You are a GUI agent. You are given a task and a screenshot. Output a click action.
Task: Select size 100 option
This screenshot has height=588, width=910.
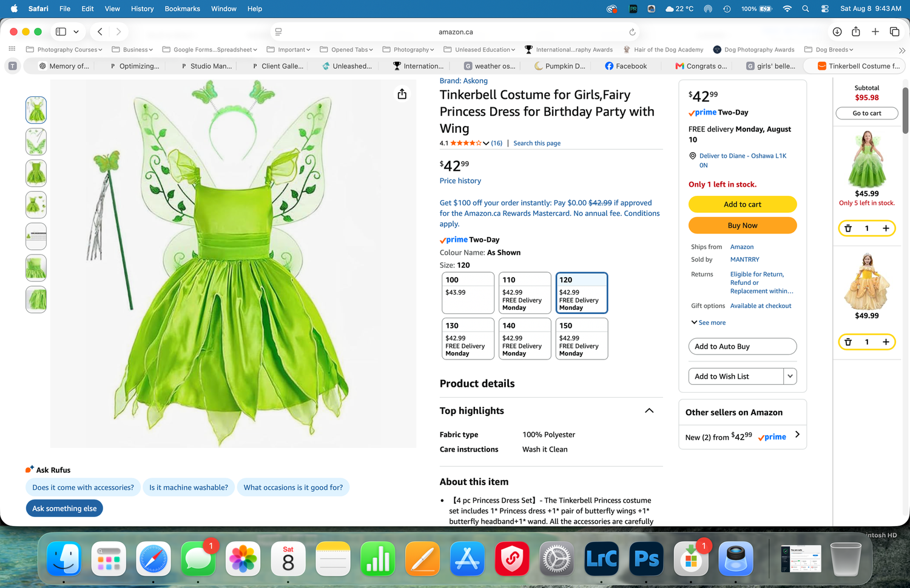tap(468, 293)
